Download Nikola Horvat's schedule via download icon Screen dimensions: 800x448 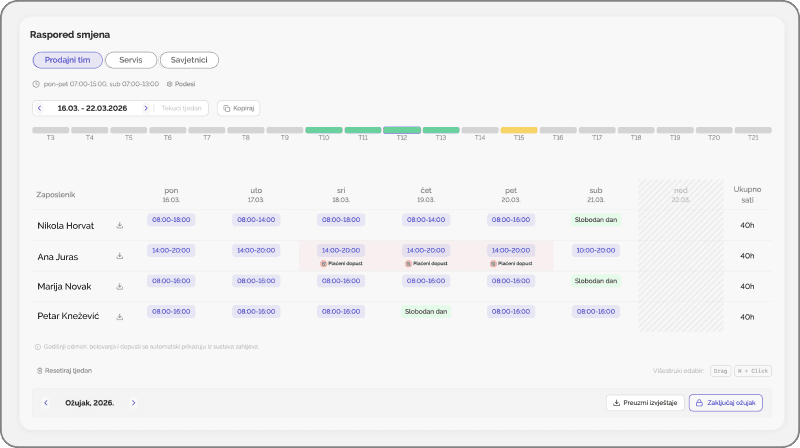(120, 225)
